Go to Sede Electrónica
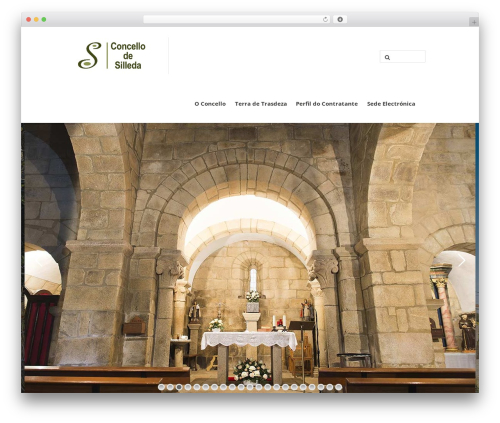This screenshot has height=423, width=500. 391,104
